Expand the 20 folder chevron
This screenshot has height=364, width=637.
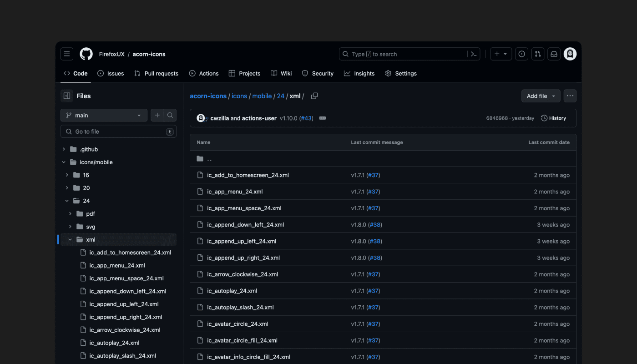click(67, 188)
